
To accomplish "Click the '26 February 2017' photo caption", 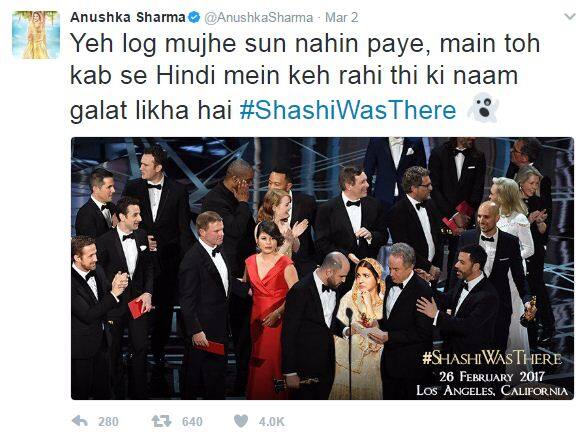I will point(492,376).
